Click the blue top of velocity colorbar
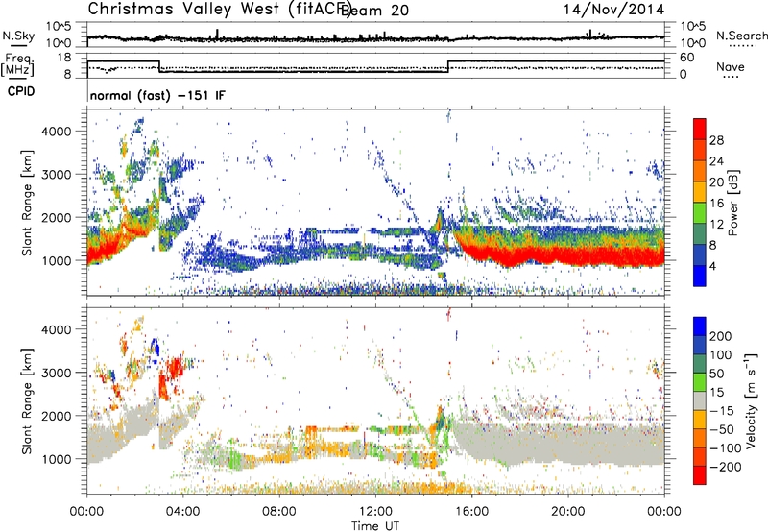The width and height of the screenshot is (768, 532). pyautogui.click(x=700, y=326)
